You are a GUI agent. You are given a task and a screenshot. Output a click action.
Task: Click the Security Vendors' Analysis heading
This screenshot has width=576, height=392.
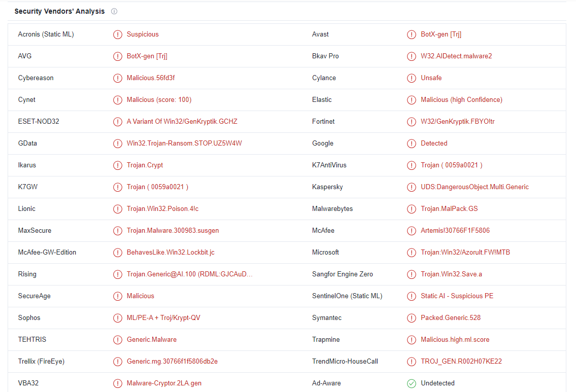coord(59,11)
